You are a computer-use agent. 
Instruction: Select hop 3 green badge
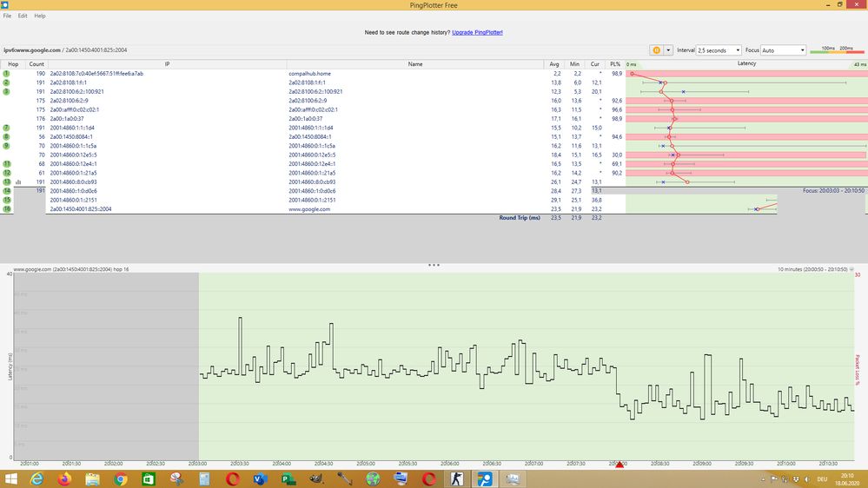(x=7, y=91)
